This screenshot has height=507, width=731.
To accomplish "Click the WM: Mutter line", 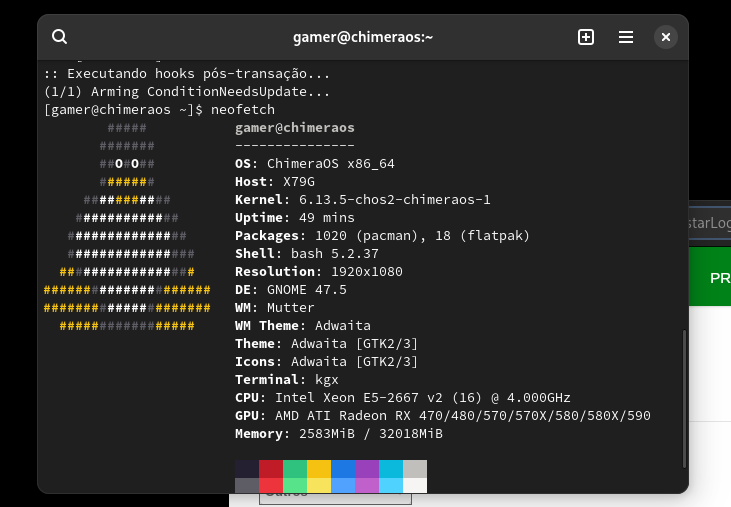I will click(275, 308).
